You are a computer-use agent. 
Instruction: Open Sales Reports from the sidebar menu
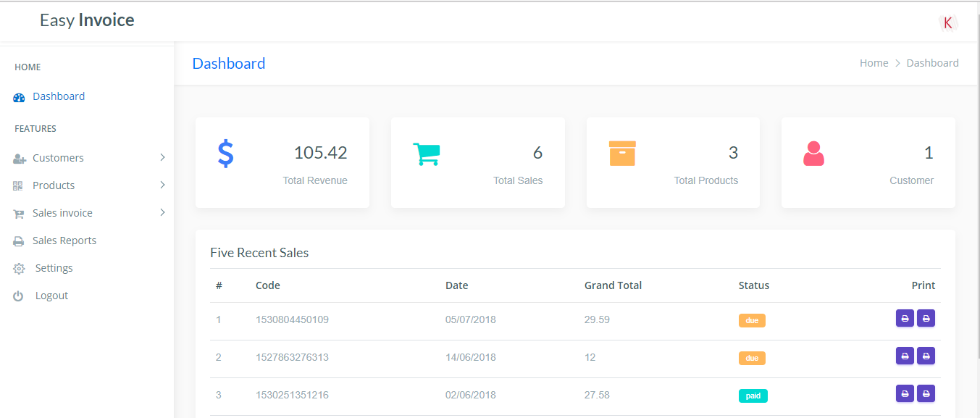[64, 241]
